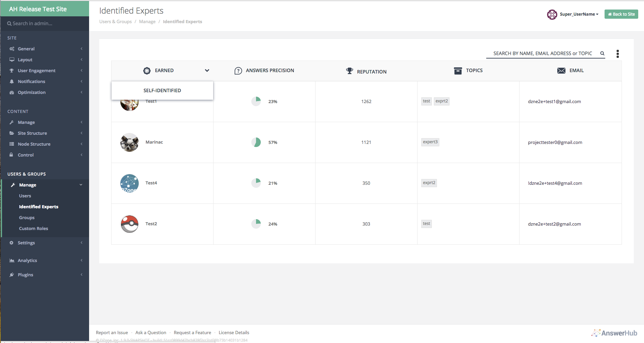Click the Answers Precision question mark icon
This screenshot has height=343, width=644.
point(238,71)
